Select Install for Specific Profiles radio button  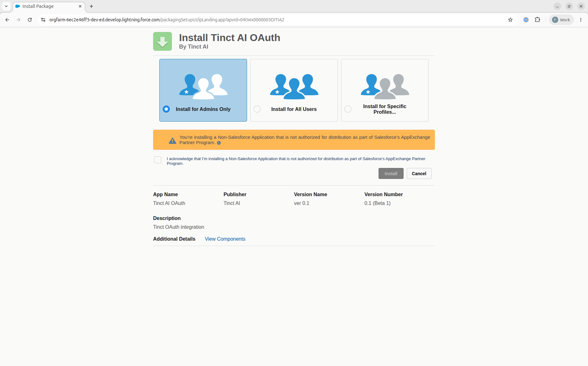348,109
